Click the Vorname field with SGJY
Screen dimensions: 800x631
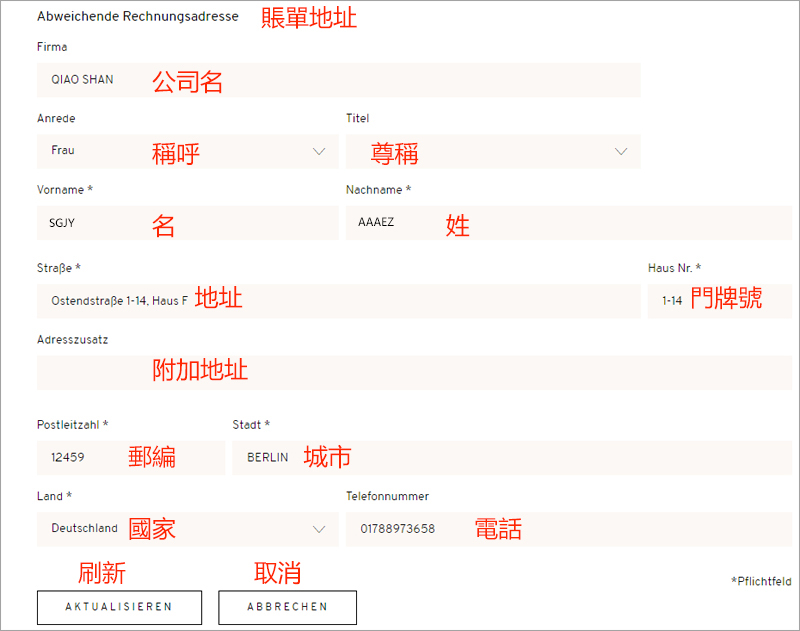tap(187, 223)
